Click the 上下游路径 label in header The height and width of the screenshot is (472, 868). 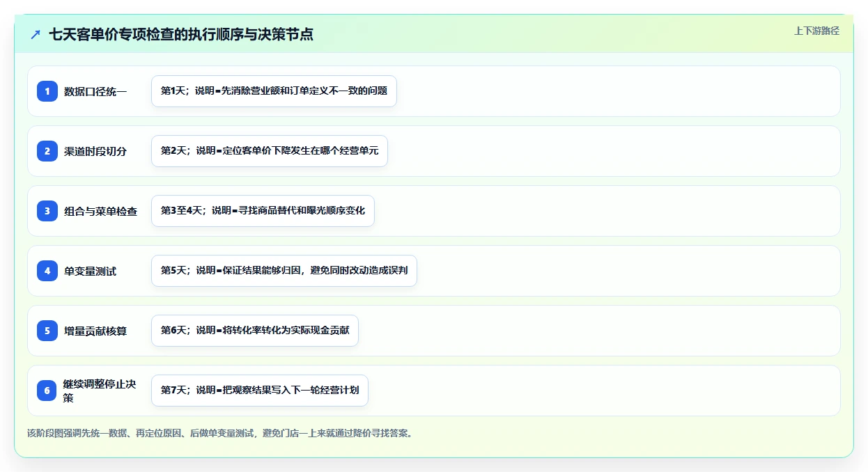click(x=816, y=31)
